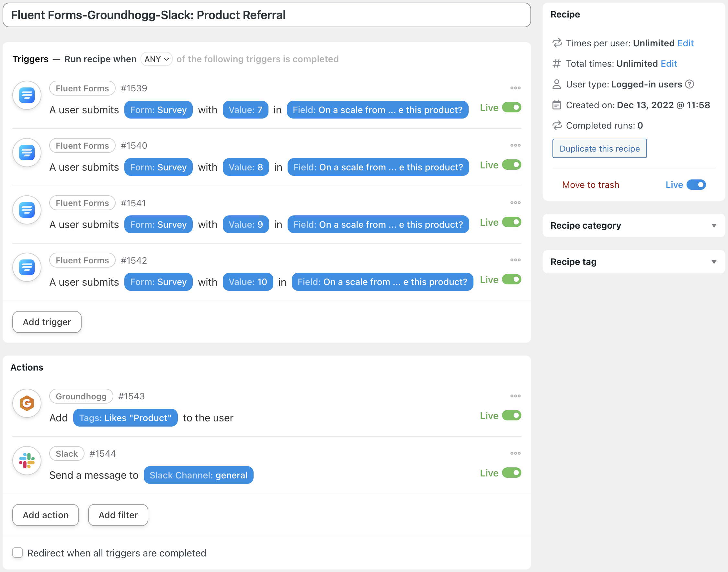The image size is (728, 572).
Task: Click the Add filter button
Action: pyautogui.click(x=118, y=515)
